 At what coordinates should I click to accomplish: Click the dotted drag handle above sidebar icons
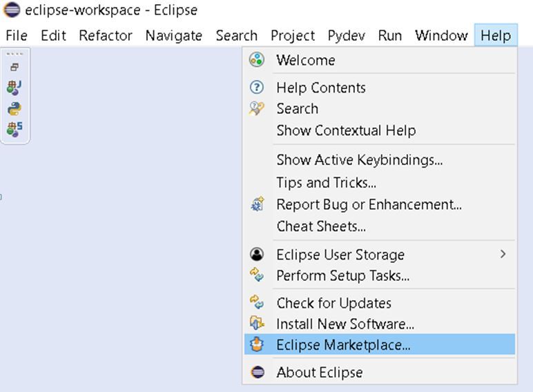14,54
